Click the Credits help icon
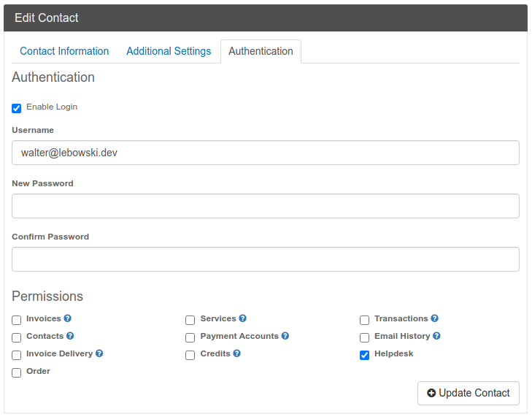This screenshot has height=417, width=532. point(236,353)
